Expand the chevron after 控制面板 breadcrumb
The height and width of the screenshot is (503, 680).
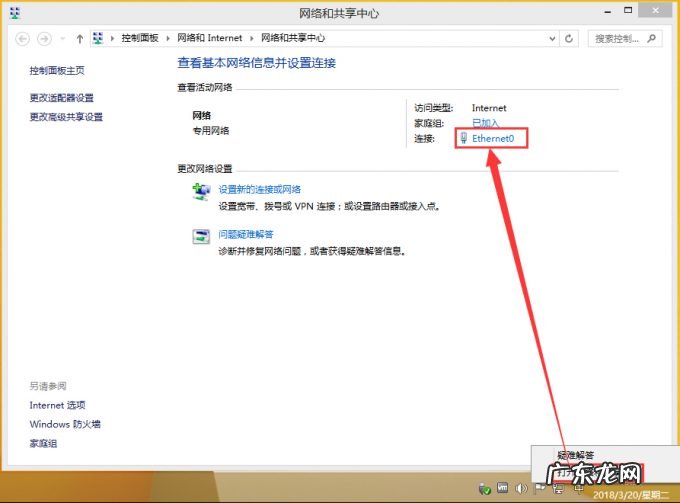pyautogui.click(x=168, y=39)
